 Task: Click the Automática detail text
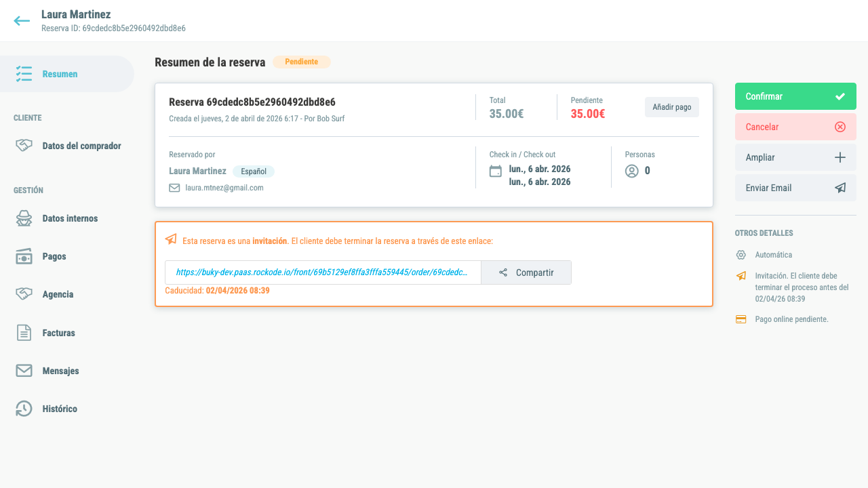pyautogui.click(x=774, y=255)
